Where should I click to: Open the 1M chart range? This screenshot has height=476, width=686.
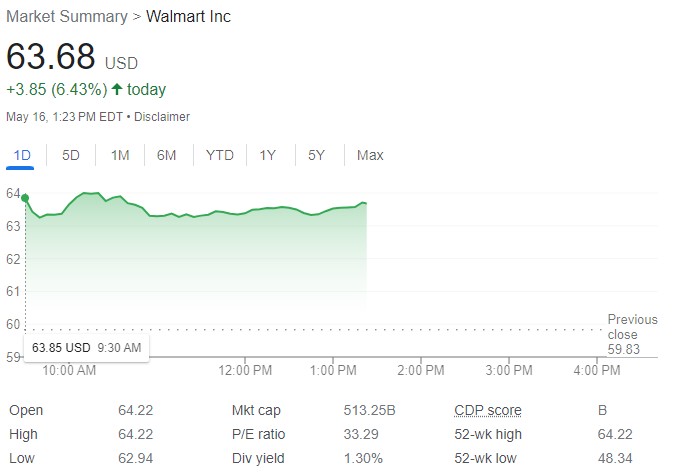pyautogui.click(x=120, y=155)
